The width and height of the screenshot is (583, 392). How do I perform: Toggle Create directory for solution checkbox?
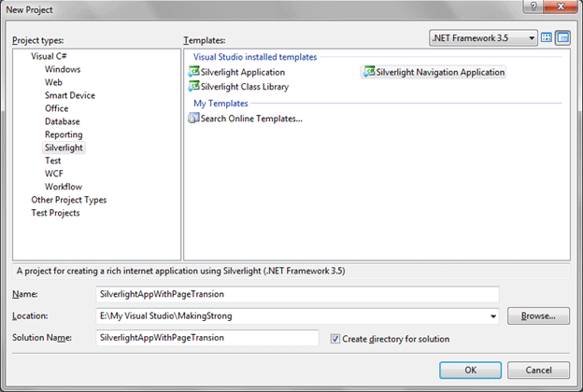(x=335, y=339)
